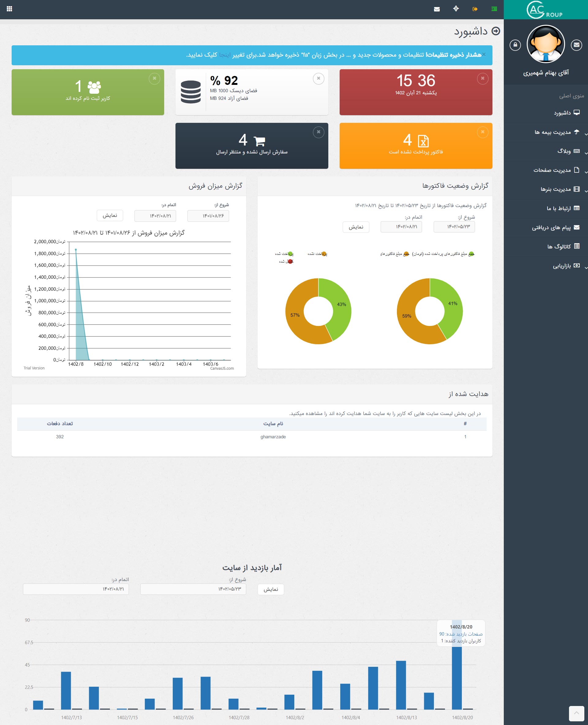Image resolution: width=588 pixels, height=725 pixels.
Task: Close the blue settings warning alert
Action: point(484,54)
